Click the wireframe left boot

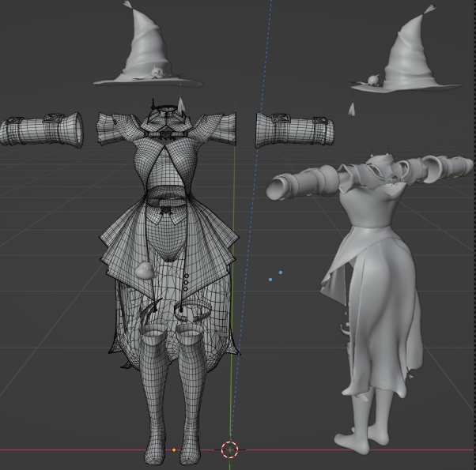coord(156,395)
